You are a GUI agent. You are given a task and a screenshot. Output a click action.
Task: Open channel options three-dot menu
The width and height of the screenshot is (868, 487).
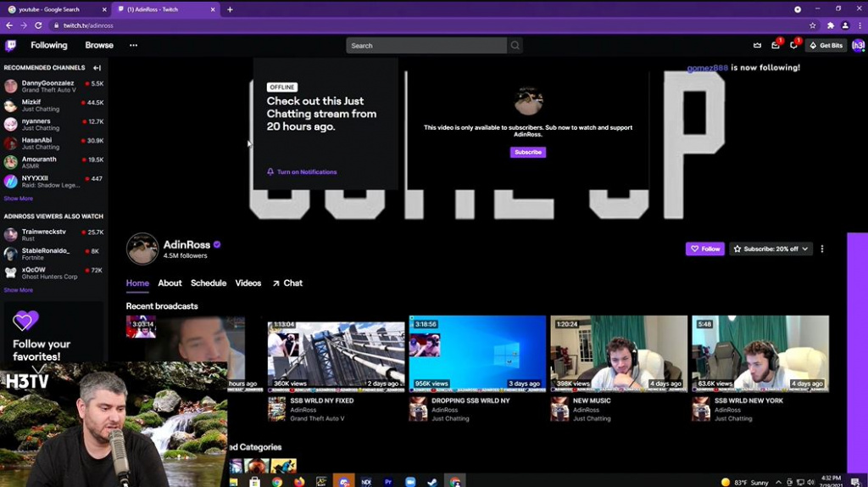point(822,249)
